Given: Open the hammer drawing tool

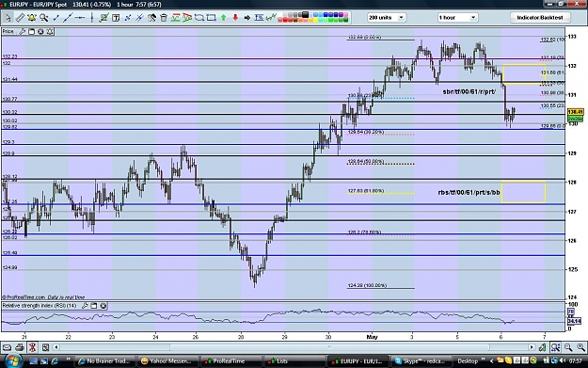Looking at the screenshot, I should click(151, 18).
